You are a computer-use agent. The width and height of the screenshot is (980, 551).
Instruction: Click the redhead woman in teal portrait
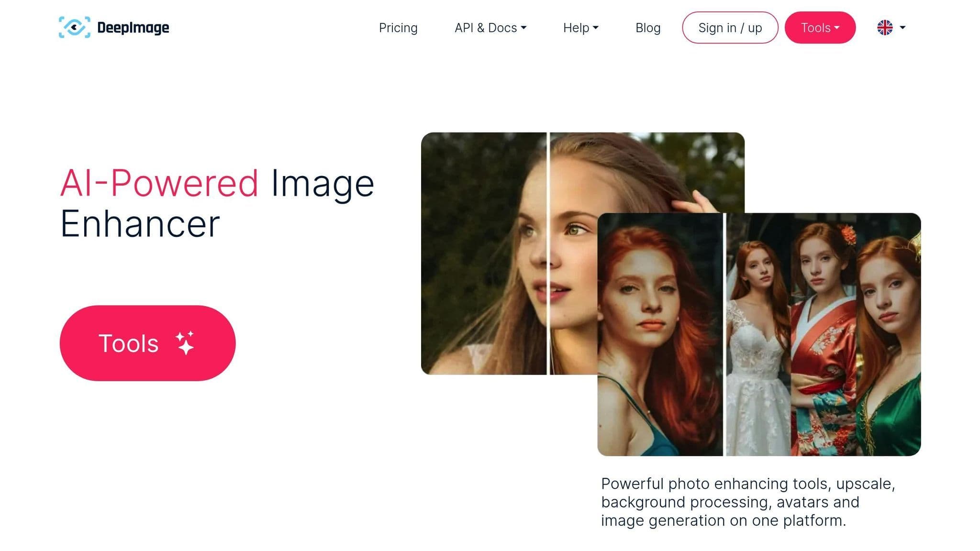[x=660, y=334]
